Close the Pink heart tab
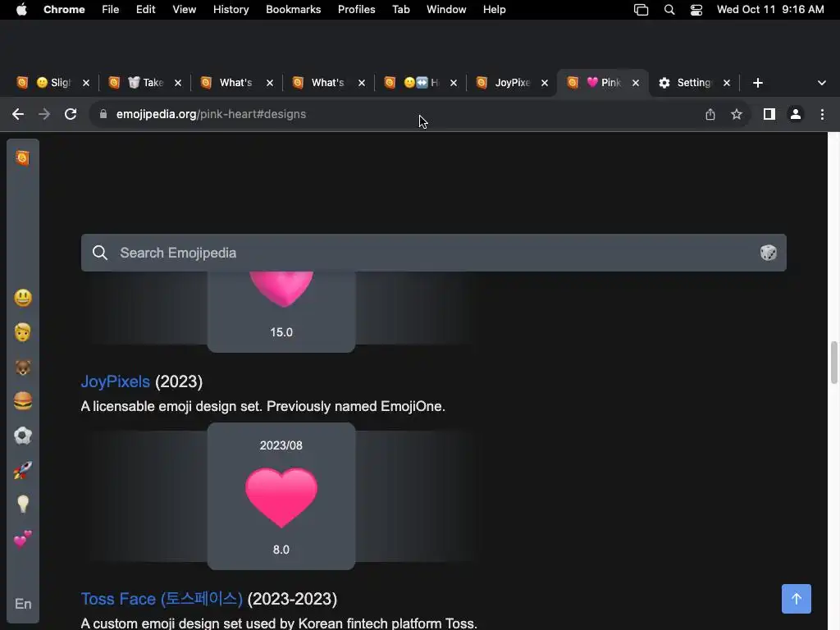This screenshot has width=840, height=630. tap(636, 83)
